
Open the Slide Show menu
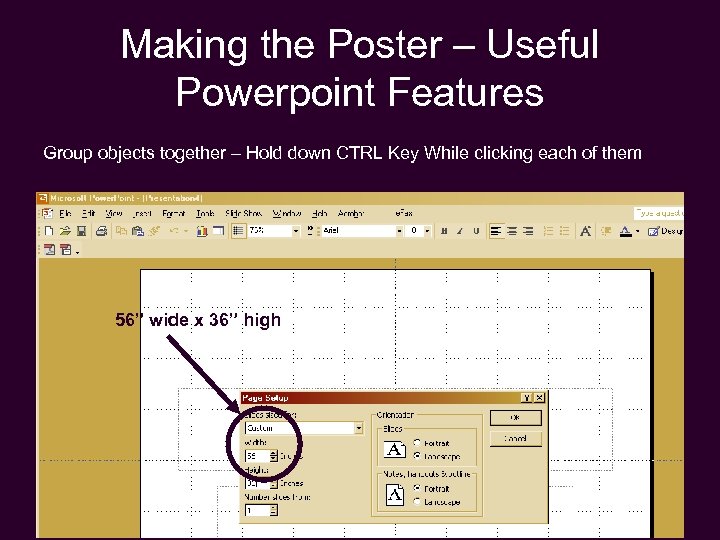coord(243,214)
